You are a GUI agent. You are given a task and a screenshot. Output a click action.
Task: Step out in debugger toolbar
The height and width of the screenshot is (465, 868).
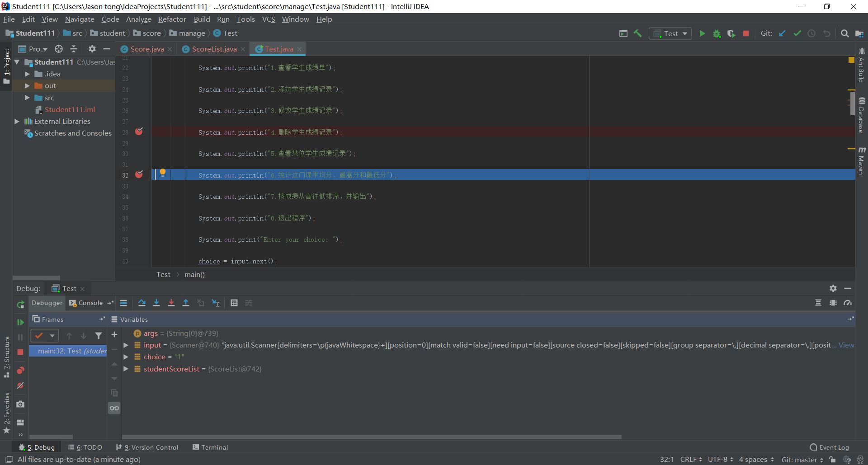pos(185,303)
